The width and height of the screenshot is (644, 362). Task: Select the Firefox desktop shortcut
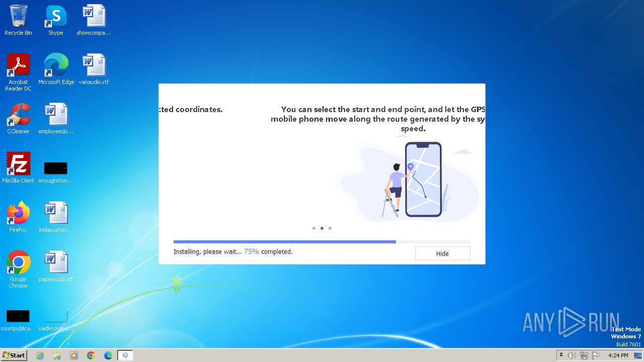[x=18, y=218]
